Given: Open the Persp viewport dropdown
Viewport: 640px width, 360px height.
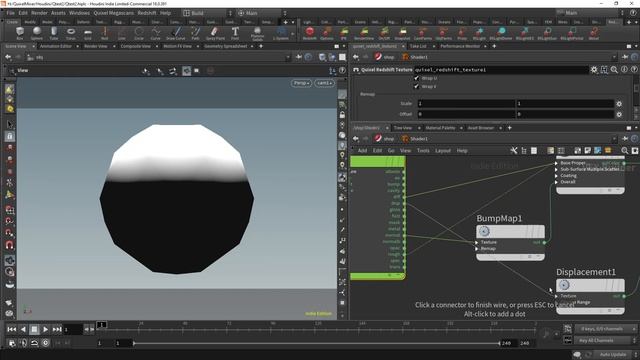Looking at the screenshot, I should tap(301, 83).
